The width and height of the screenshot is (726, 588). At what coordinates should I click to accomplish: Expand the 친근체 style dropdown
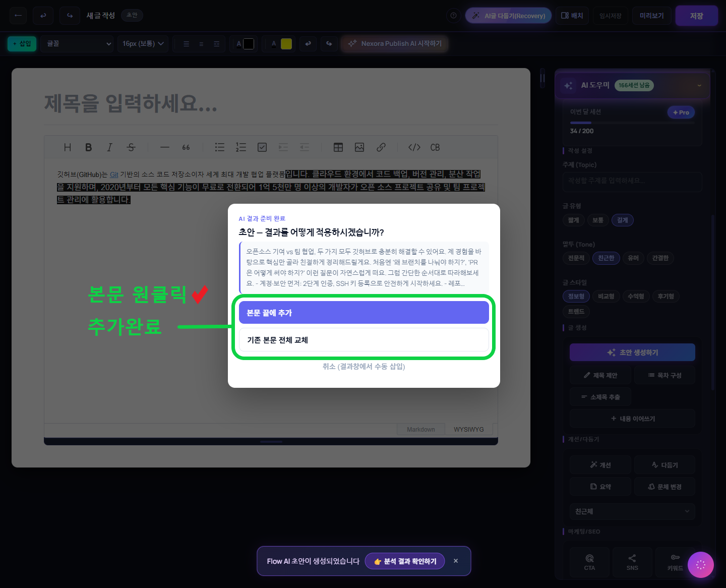coord(632,511)
